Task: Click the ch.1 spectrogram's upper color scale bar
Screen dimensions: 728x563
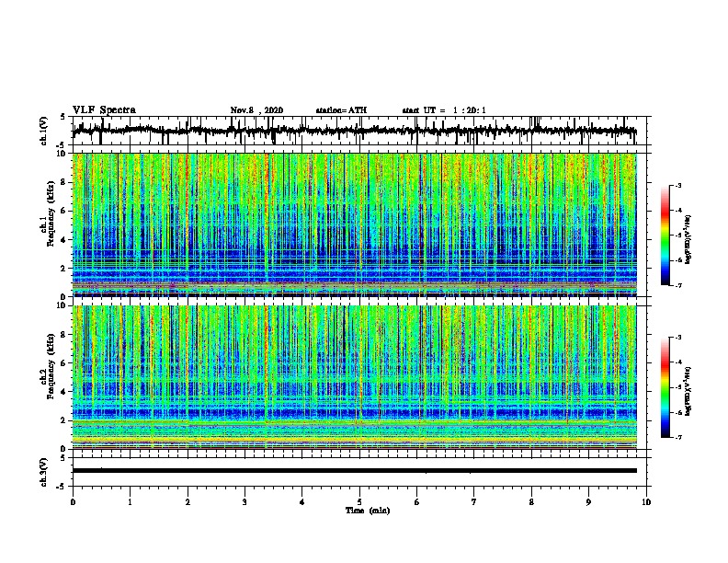Action: [665, 236]
